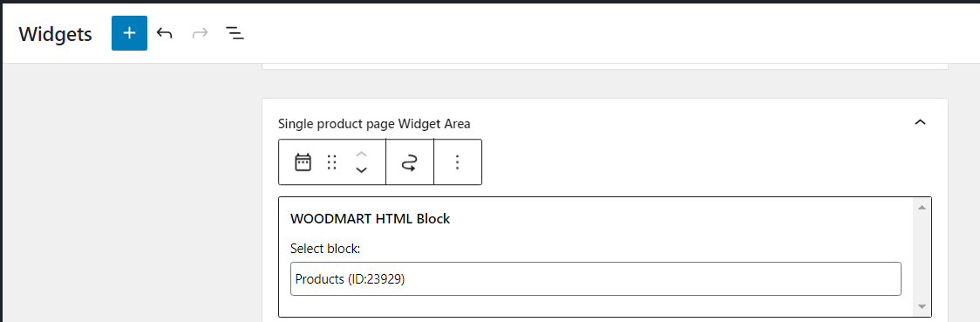The image size is (980, 322).
Task: Click the Select block label
Action: 325,249
